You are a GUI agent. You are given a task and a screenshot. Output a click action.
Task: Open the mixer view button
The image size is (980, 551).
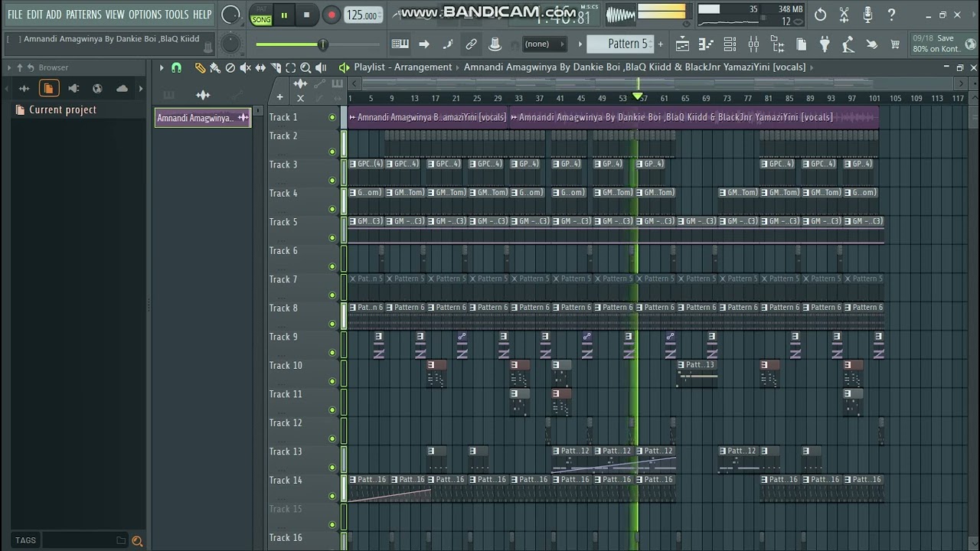(753, 44)
